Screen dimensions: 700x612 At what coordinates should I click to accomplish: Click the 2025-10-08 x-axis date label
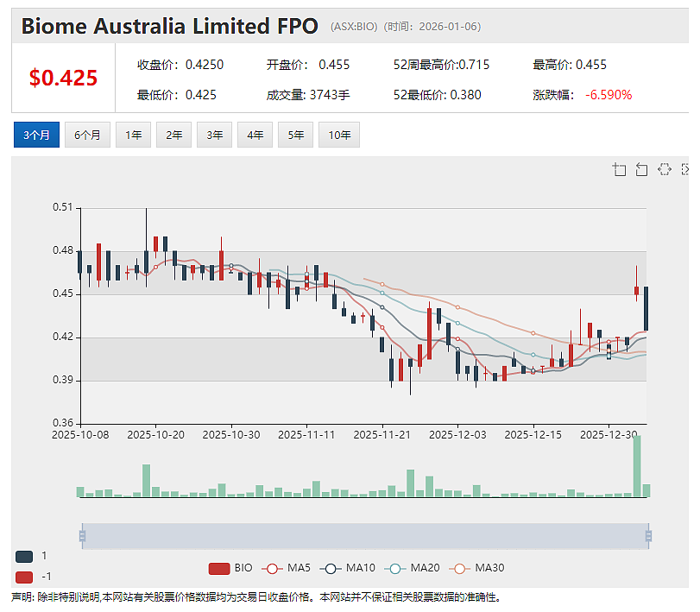pyautogui.click(x=80, y=435)
